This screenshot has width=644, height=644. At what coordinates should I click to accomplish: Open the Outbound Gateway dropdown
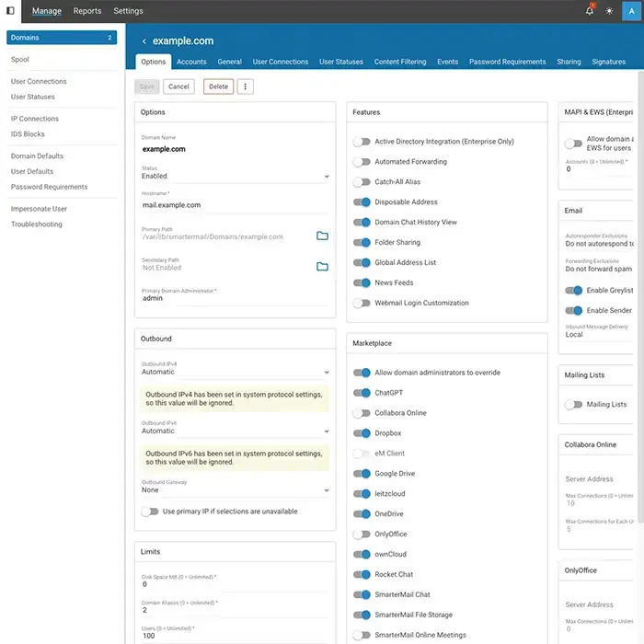(x=235, y=490)
